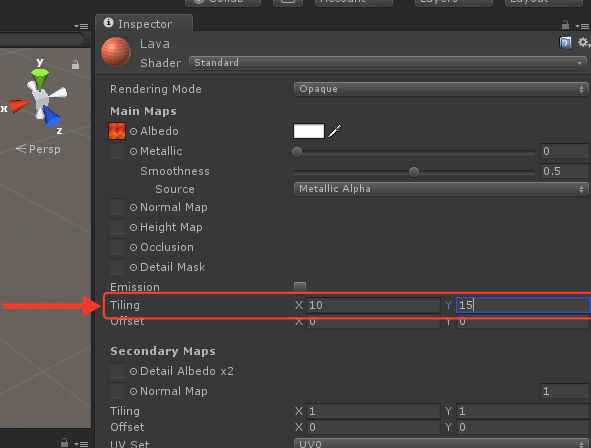Open the Occlusion texture picker circle

click(133, 248)
